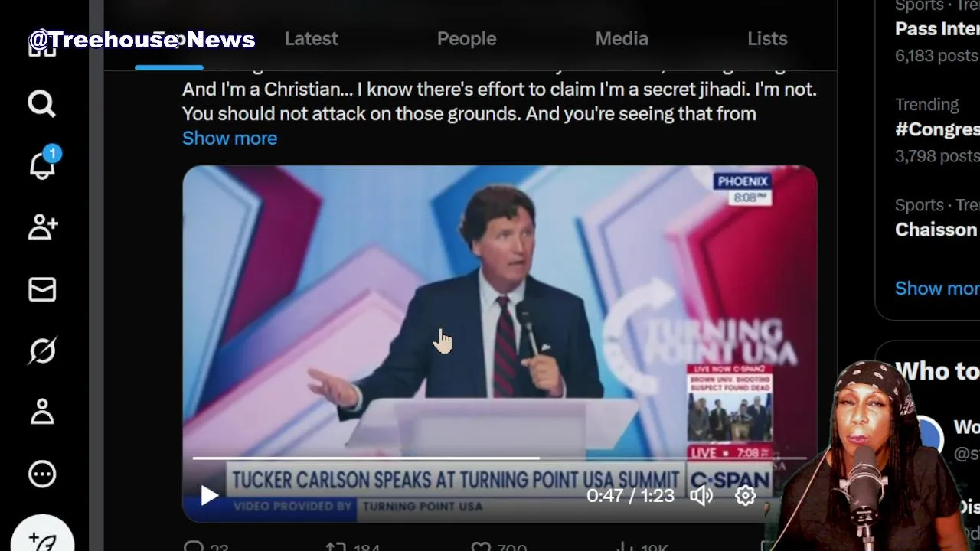Open the More circle menu in the sidebar
Screen dimensions: 980x551
[42, 474]
